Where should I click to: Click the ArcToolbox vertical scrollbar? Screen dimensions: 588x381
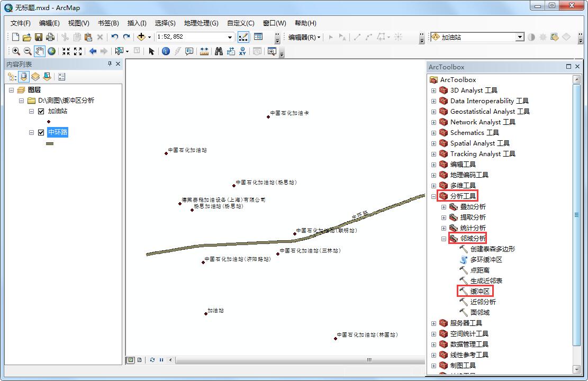577,214
